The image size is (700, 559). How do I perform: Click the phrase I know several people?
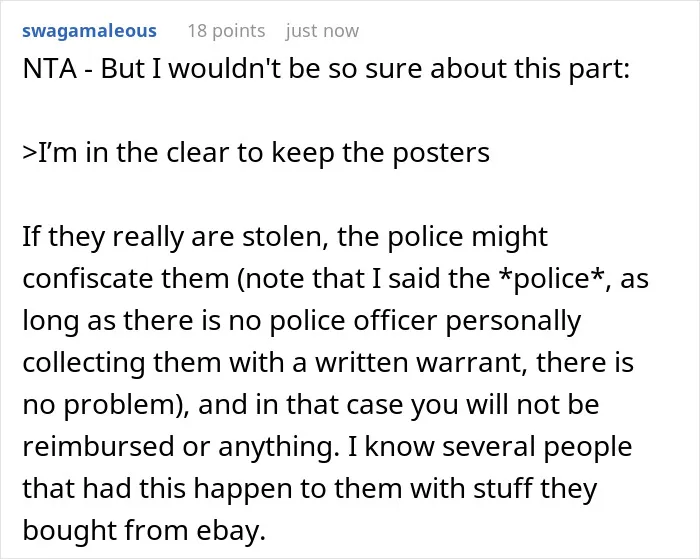490,446
